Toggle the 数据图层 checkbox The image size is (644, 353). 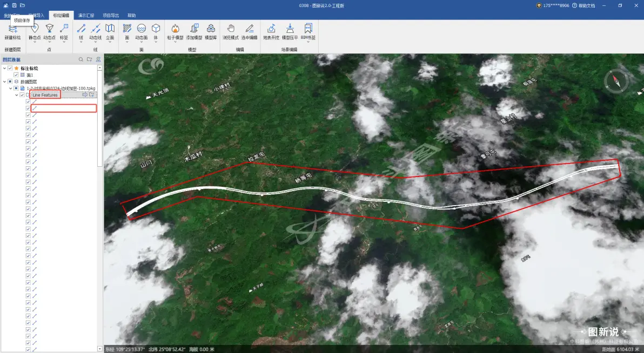tap(10, 82)
